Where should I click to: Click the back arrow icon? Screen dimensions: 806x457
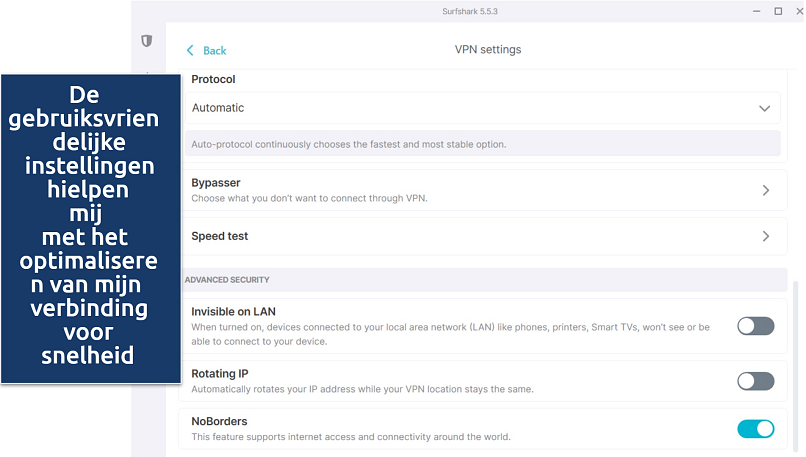point(191,50)
